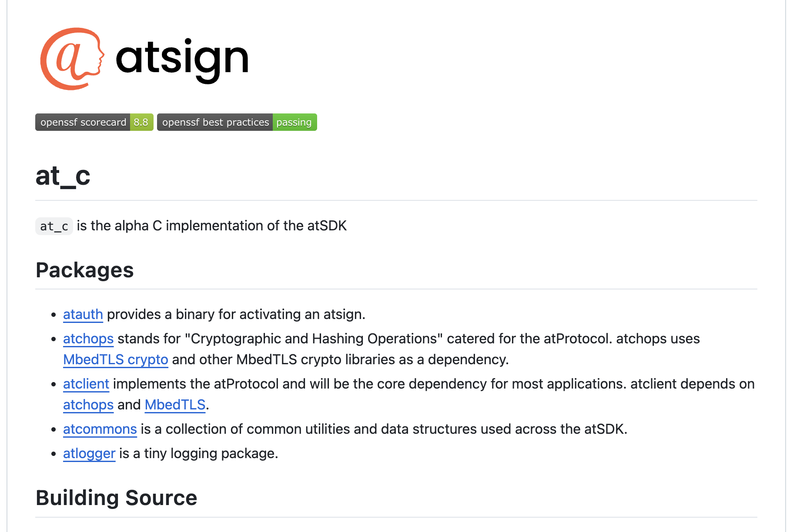Open the atlogger package link

click(x=89, y=453)
